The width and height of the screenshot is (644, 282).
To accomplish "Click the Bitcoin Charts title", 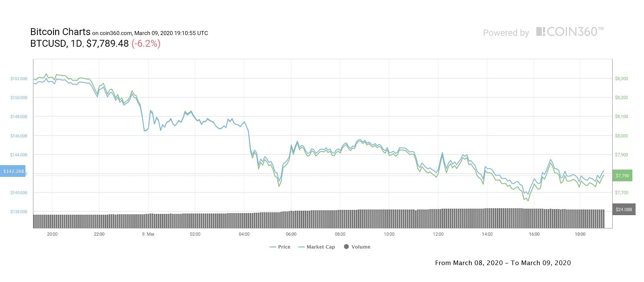I will click(x=60, y=32).
